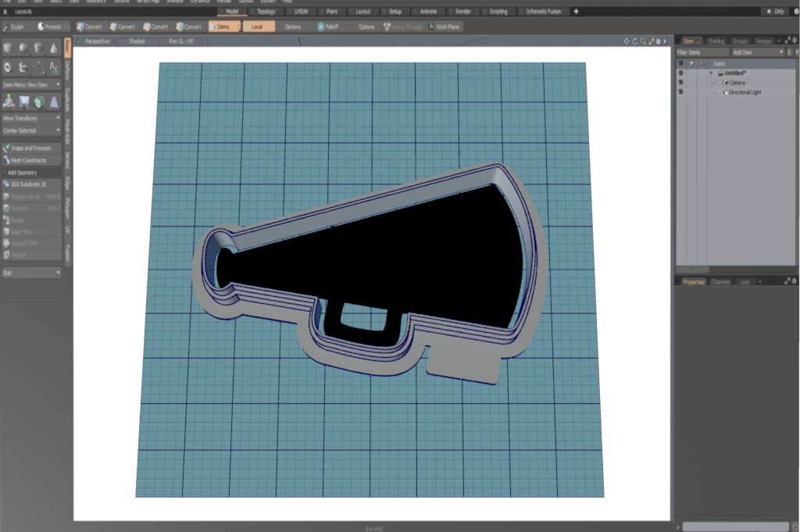Click the viewport rotate icon
This screenshot has width=800, height=532.
(x=634, y=41)
